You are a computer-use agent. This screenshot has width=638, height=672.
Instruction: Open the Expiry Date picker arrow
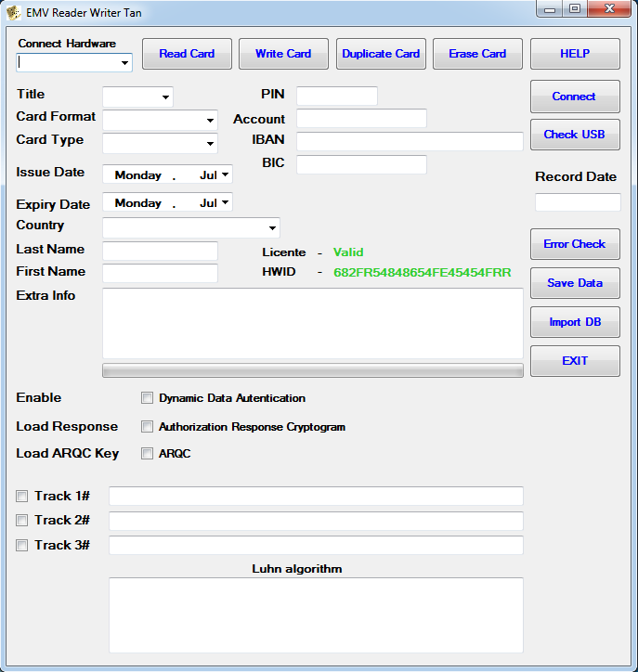(225, 202)
